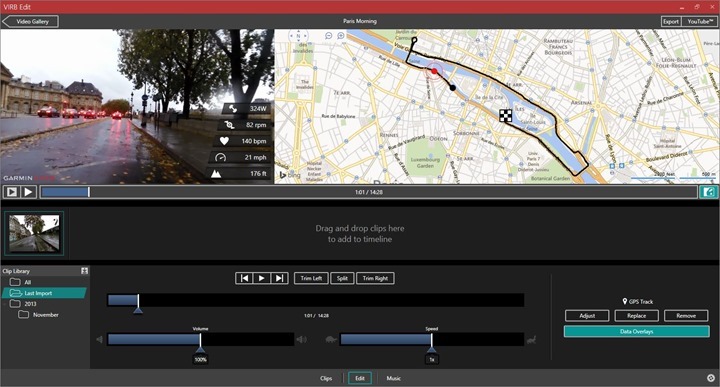Switch to the Edit tab
720x387 pixels.
(x=360, y=378)
